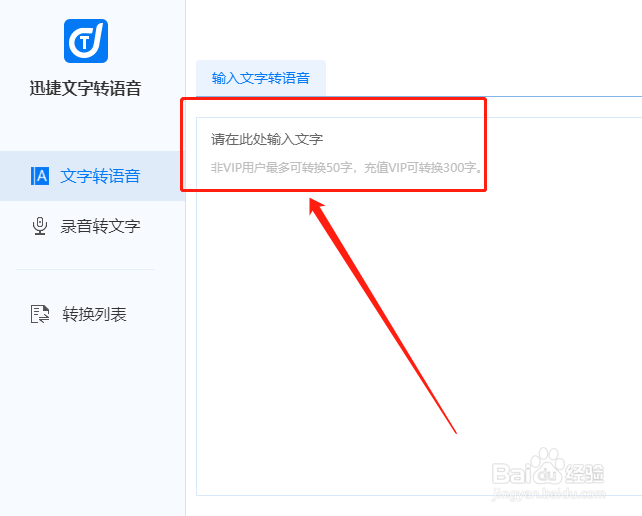
Task: Open the 转换列表 list icon
Action: tap(40, 314)
